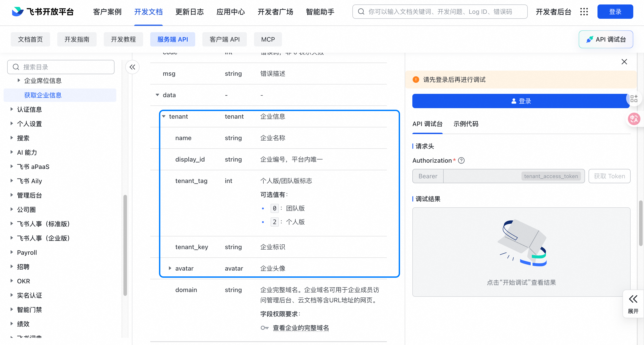Image resolution: width=644 pixels, height=345 pixels.
Task: Click the Feishu Open Platform logo
Action: pyautogui.click(x=42, y=11)
